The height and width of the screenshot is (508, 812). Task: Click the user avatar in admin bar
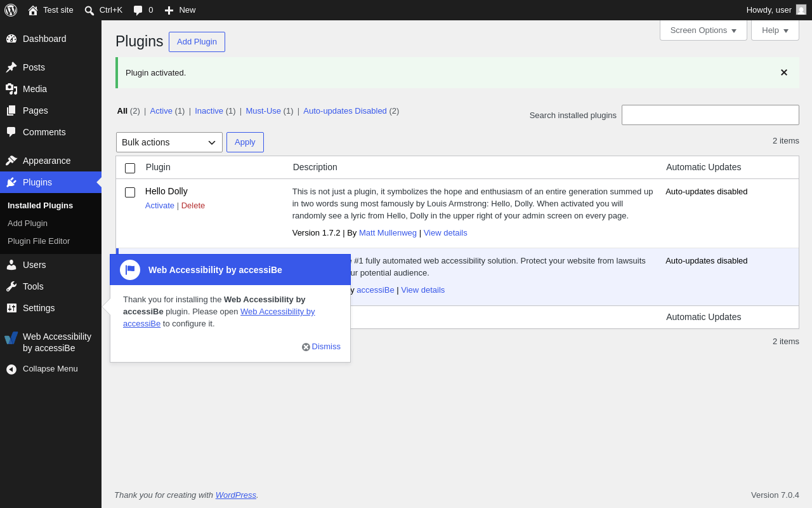[801, 10]
